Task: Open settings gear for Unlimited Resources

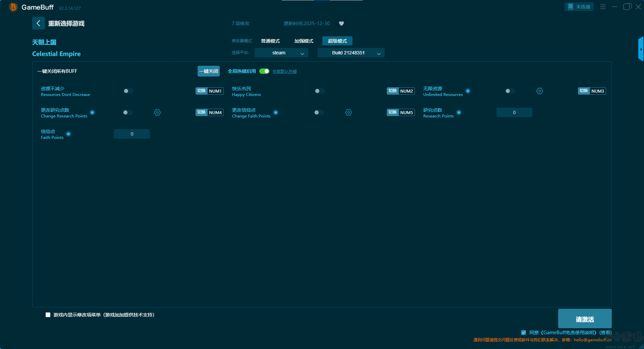Action: (539, 91)
